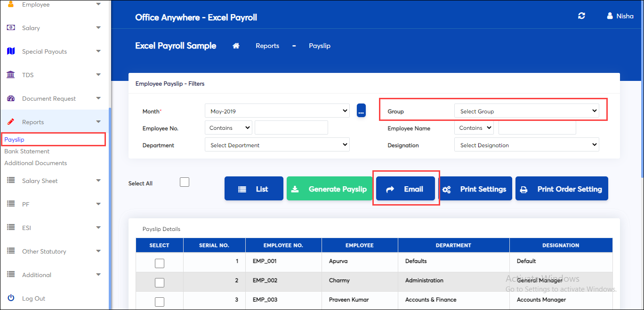The image size is (644, 310).
Task: Focus the Employee Name text field
Action: (537, 128)
